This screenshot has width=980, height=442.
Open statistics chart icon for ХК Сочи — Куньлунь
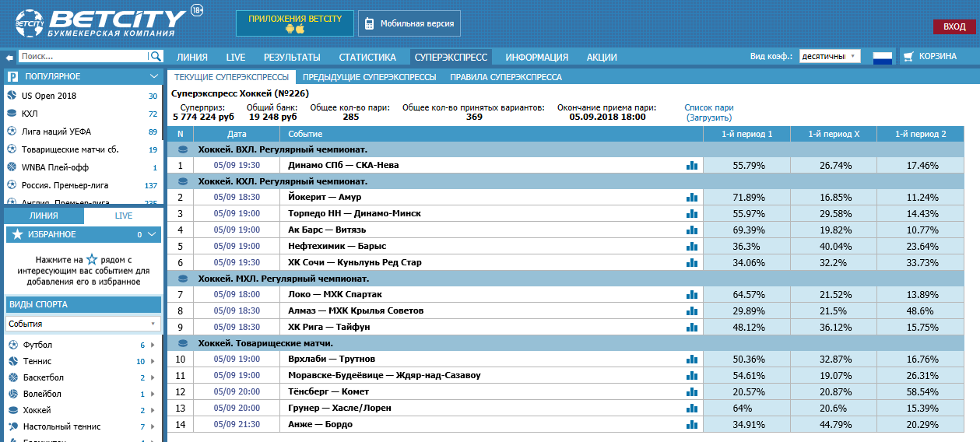click(691, 262)
